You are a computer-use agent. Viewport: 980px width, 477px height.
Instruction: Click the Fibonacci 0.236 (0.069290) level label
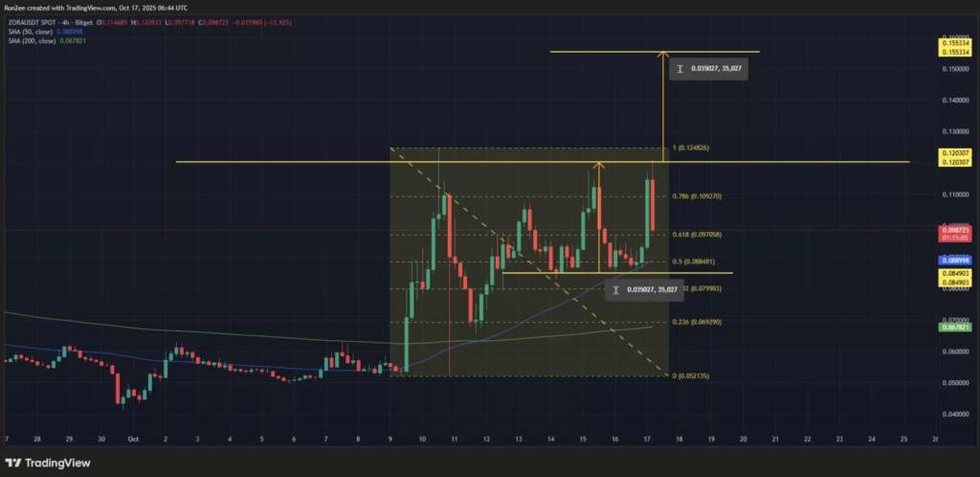(698, 323)
